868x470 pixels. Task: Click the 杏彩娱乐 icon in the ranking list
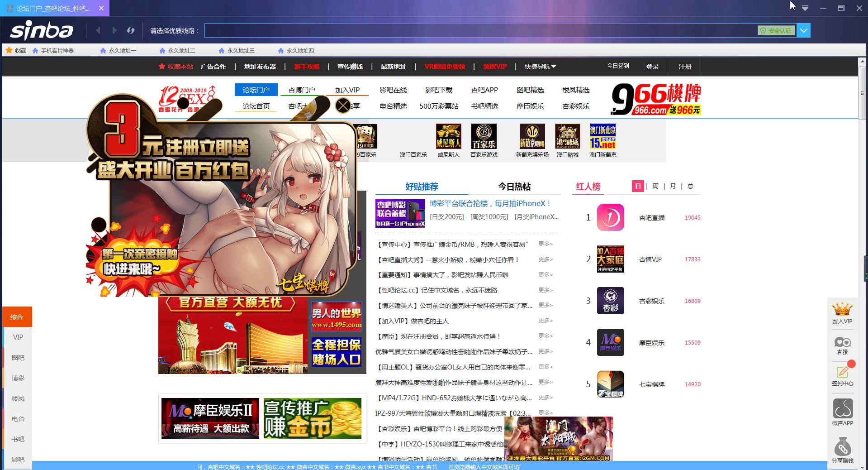pyautogui.click(x=610, y=301)
